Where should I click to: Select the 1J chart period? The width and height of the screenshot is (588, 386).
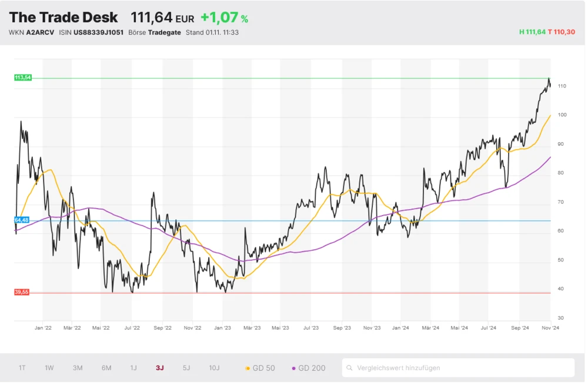(133, 368)
